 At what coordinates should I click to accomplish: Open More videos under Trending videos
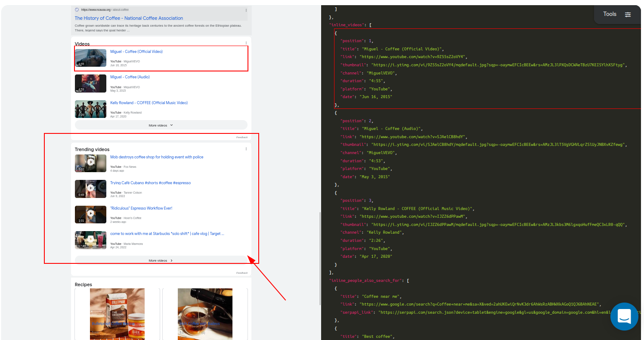pyautogui.click(x=161, y=260)
